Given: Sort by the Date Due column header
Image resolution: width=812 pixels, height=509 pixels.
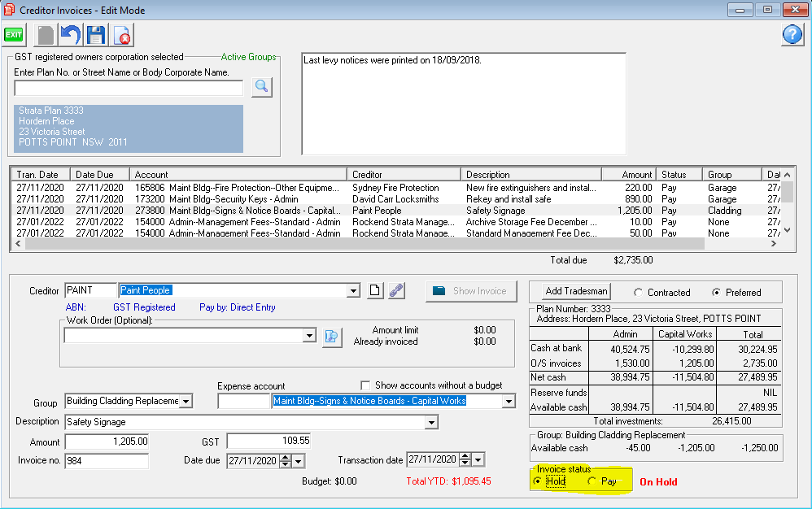Looking at the screenshot, I should [x=101, y=175].
